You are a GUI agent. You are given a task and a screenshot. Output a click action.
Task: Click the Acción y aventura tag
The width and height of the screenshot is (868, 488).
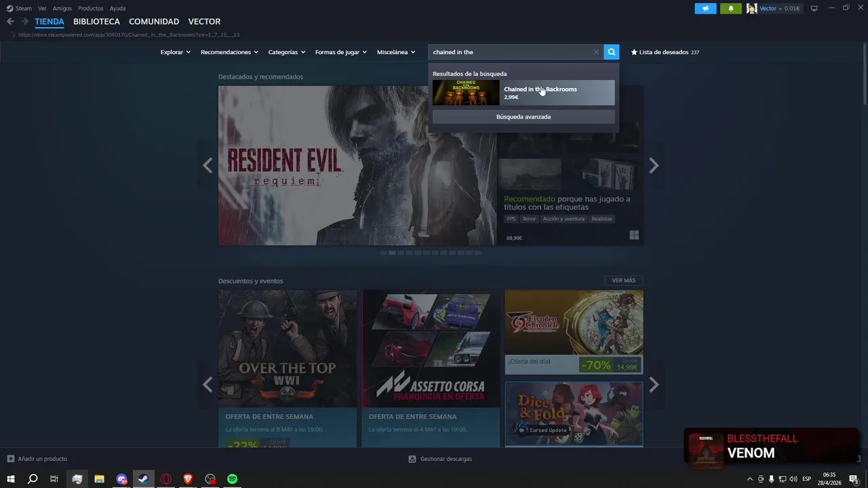pos(564,219)
